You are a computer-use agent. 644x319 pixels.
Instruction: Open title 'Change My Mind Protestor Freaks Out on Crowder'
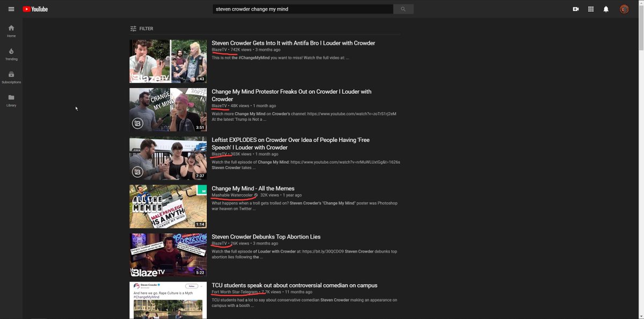pyautogui.click(x=291, y=95)
